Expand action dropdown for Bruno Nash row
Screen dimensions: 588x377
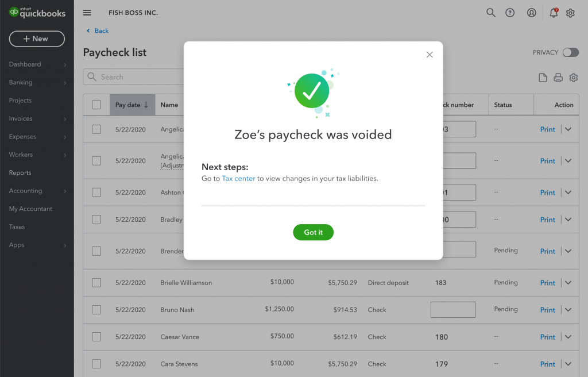tap(568, 310)
